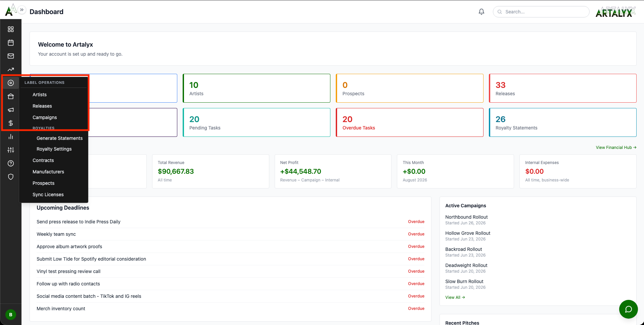644x325 pixels.
Task: Click the notifications bell icon
Action: click(x=481, y=12)
